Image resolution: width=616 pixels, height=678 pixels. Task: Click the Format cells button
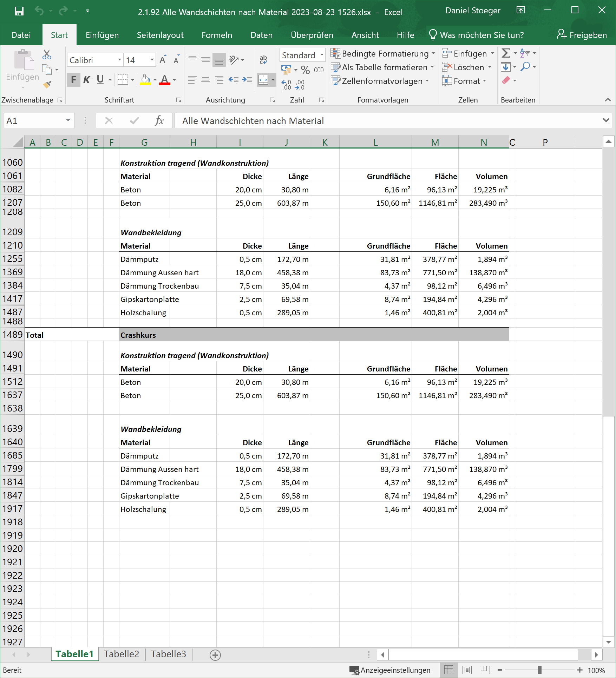point(464,81)
